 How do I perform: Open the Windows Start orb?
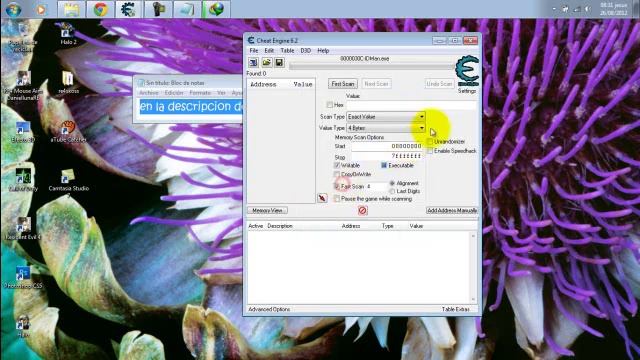click(x=13, y=9)
